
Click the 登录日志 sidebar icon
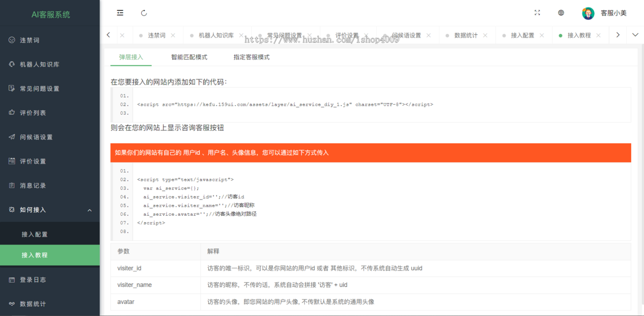12,280
